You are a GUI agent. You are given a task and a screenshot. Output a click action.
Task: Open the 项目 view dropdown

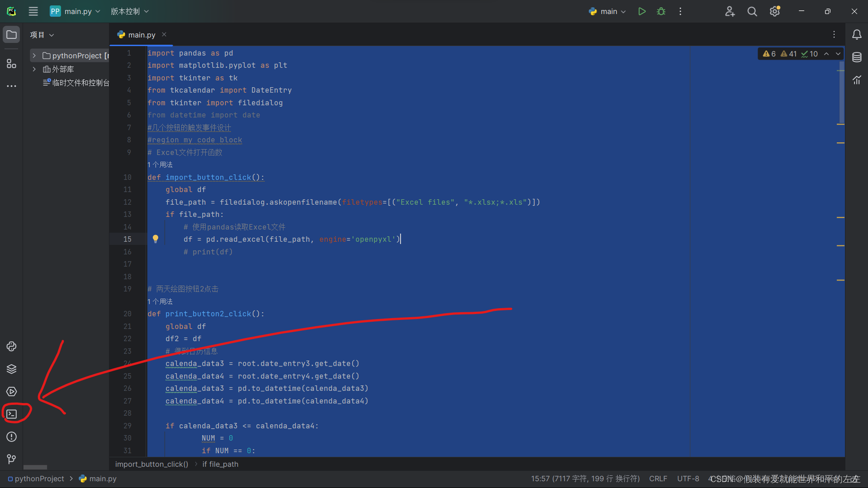click(x=42, y=35)
